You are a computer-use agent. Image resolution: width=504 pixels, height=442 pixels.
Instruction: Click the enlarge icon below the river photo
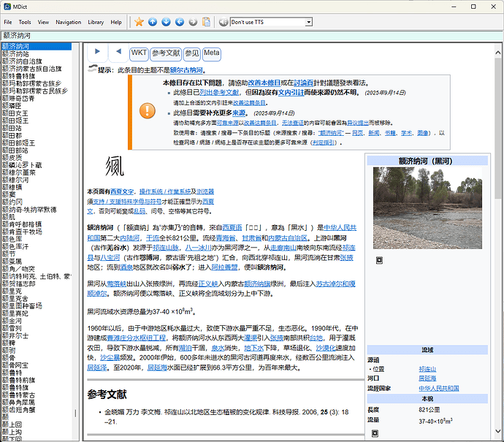pos(379,260)
